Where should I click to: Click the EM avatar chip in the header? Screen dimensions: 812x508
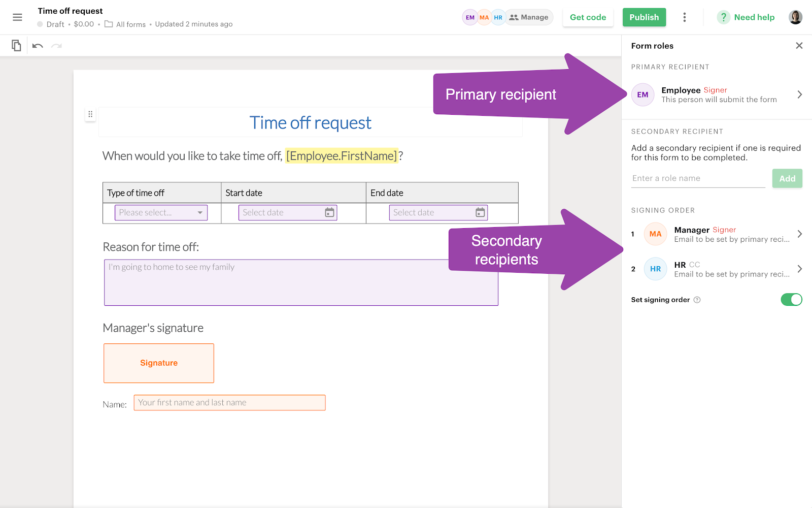click(x=469, y=17)
